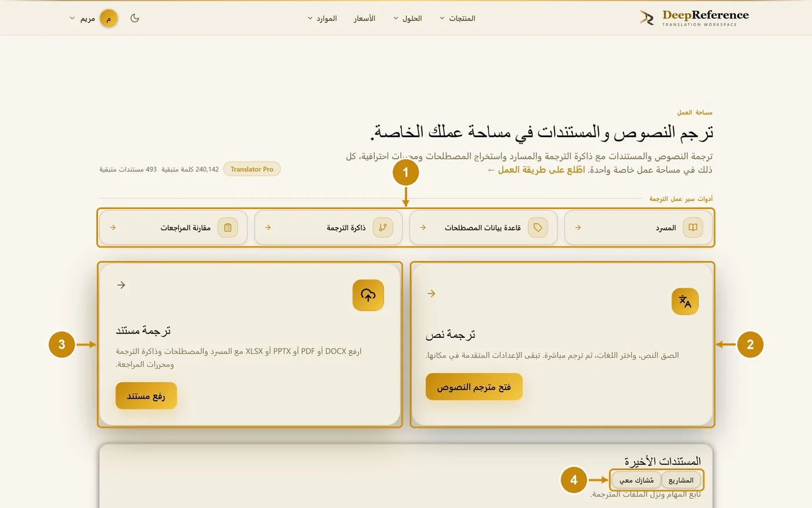The height and width of the screenshot is (508, 812).
Task: Follow the اطّلع على طريقة العمل link
Action: tap(536, 170)
